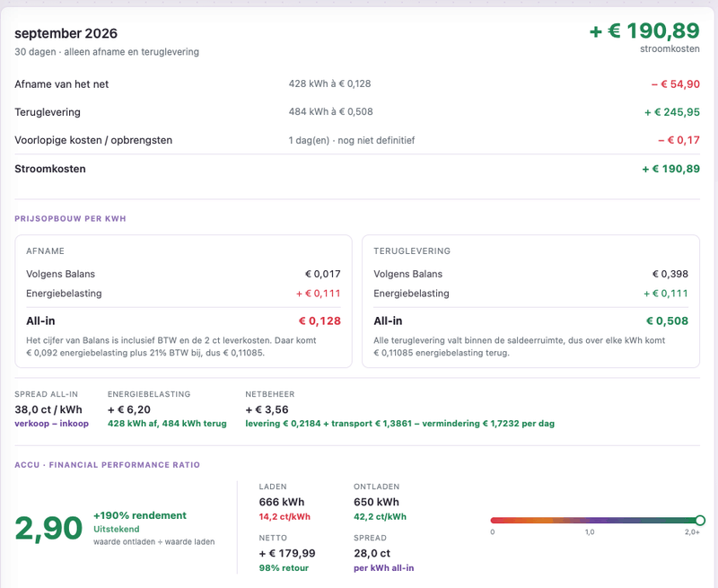The image size is (718, 588).
Task: Click 'ACCU · FINANCIAL PERFORMANCE RATIO' heading
Action: tap(107, 465)
